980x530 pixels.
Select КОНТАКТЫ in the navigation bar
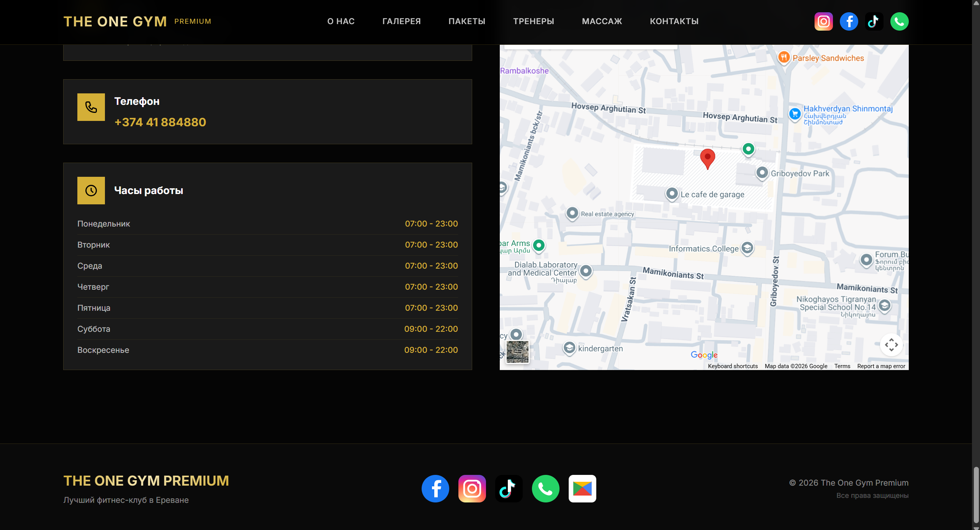674,21
